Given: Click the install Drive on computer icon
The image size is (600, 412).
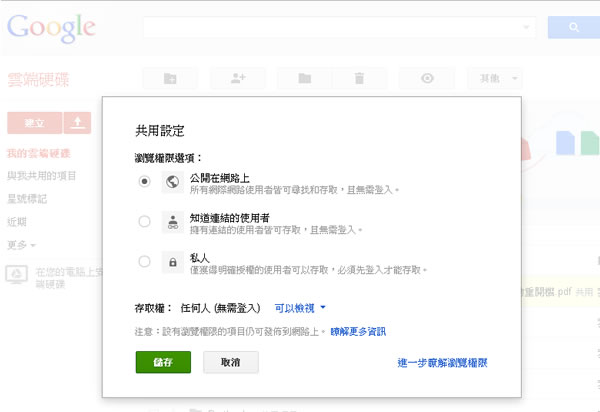Looking at the screenshot, I should point(16,274).
